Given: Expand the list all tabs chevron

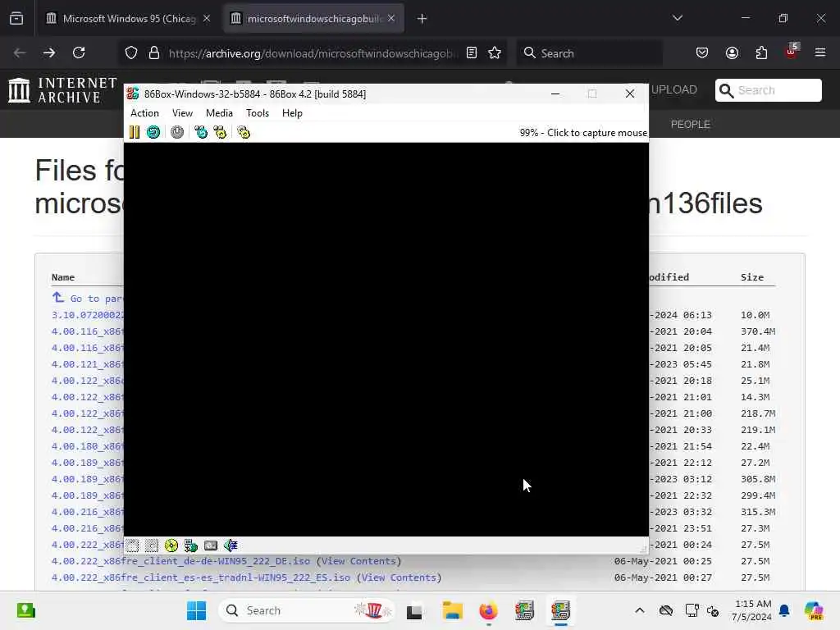Looking at the screenshot, I should [678, 18].
